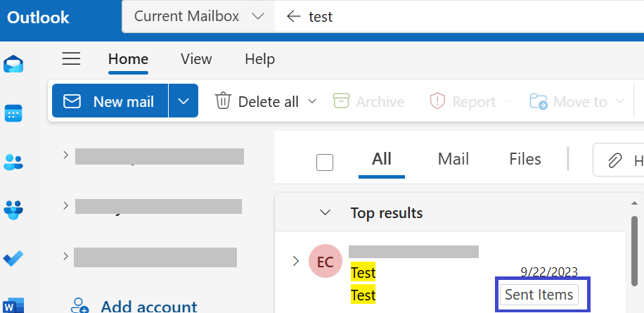This screenshot has width=644, height=313.
Task: Open New mail dropdown arrow
Action: click(183, 101)
